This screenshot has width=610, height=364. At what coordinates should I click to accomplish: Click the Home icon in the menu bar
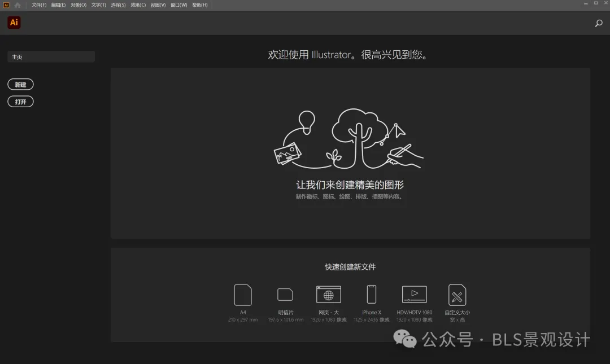(18, 5)
